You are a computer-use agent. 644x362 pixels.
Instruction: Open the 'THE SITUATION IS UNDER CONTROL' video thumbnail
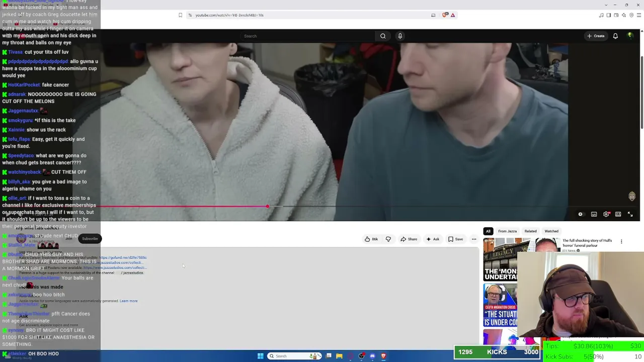[501, 305]
